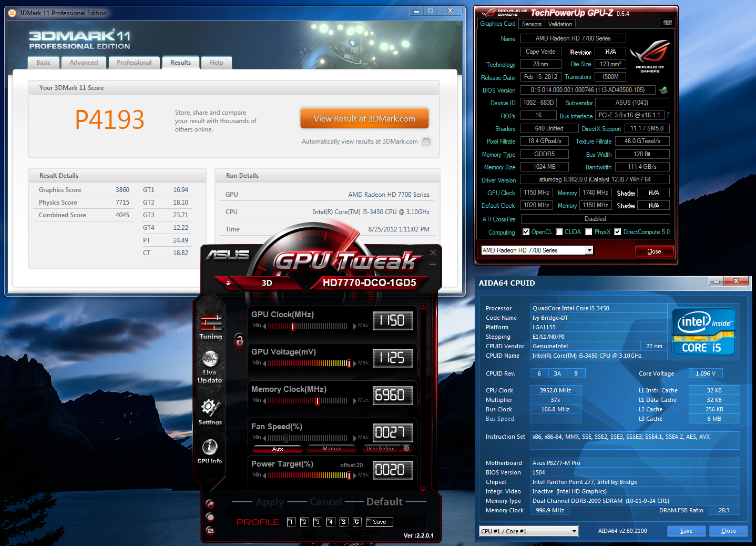Select the S profile in GPU Tweak
The width and height of the screenshot is (756, 546).
point(344,522)
